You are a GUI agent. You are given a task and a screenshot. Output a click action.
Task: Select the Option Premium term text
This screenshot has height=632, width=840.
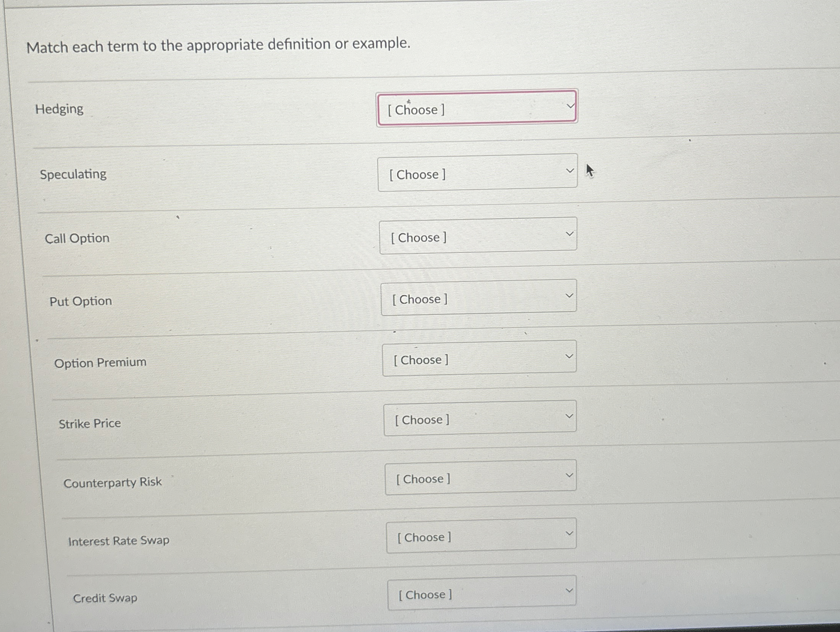click(101, 362)
